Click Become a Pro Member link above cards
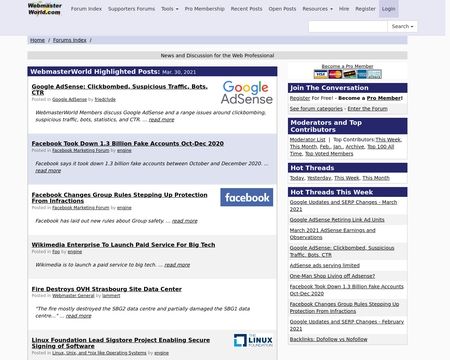The image size is (450, 360). point(347,66)
